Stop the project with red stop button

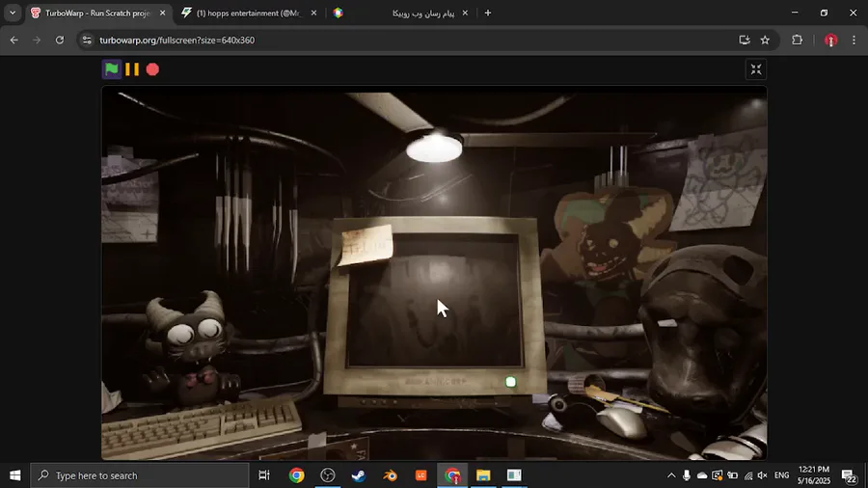152,69
